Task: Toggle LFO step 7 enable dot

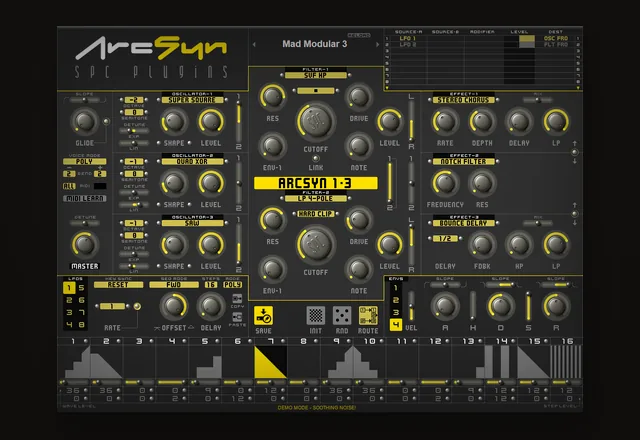Action: 282,341
